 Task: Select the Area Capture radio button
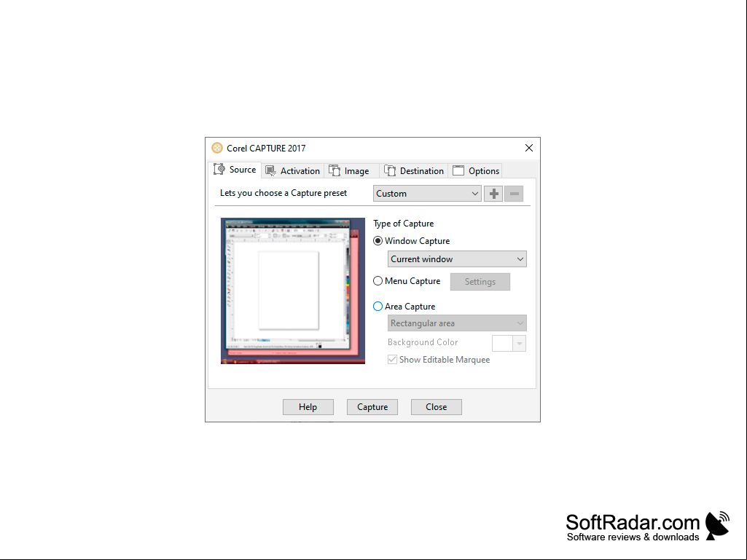(x=378, y=306)
